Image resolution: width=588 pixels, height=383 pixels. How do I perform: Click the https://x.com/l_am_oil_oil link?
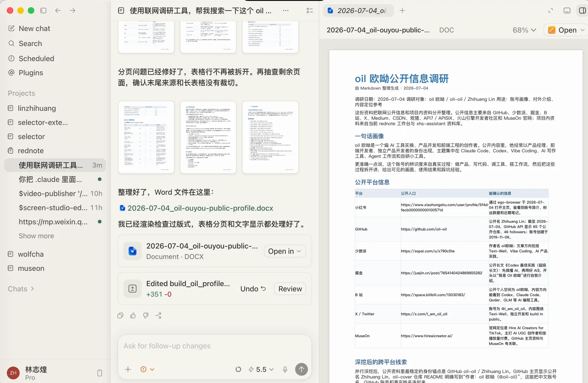[424, 314]
